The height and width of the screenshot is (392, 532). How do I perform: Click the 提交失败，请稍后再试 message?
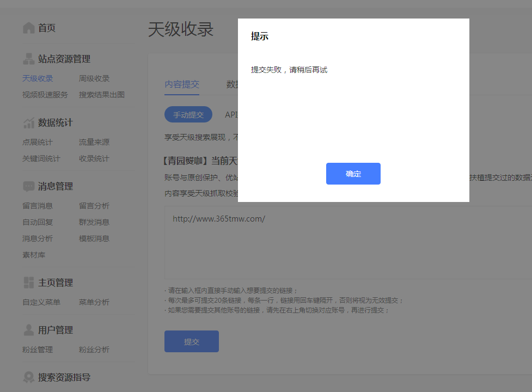(x=289, y=70)
